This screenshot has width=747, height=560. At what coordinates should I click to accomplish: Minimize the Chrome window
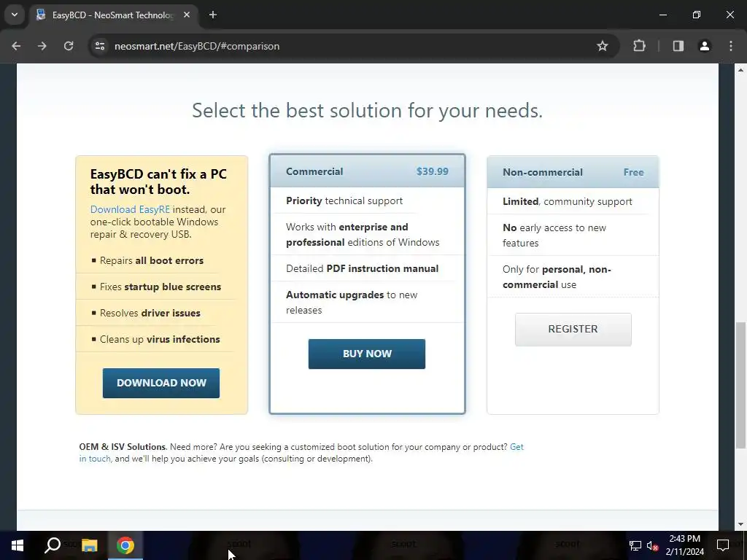click(x=662, y=15)
